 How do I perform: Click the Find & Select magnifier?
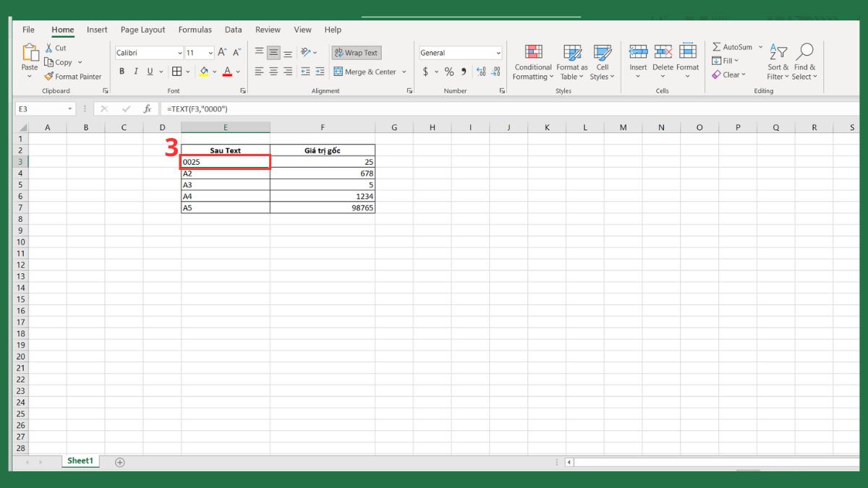pyautogui.click(x=804, y=53)
